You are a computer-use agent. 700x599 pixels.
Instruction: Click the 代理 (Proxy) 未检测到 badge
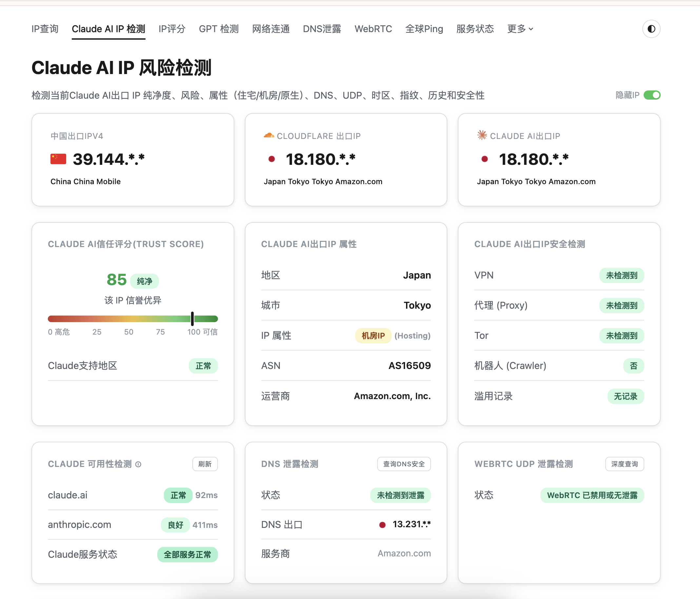tap(622, 305)
